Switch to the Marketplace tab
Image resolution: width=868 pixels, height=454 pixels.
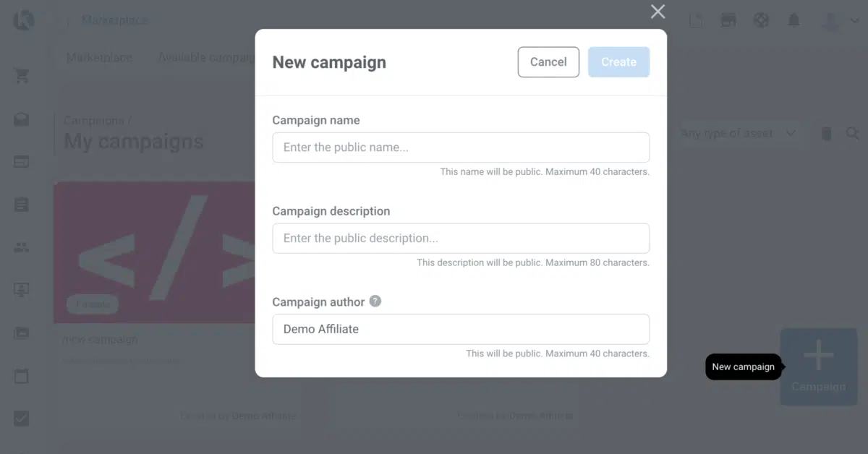click(x=99, y=58)
